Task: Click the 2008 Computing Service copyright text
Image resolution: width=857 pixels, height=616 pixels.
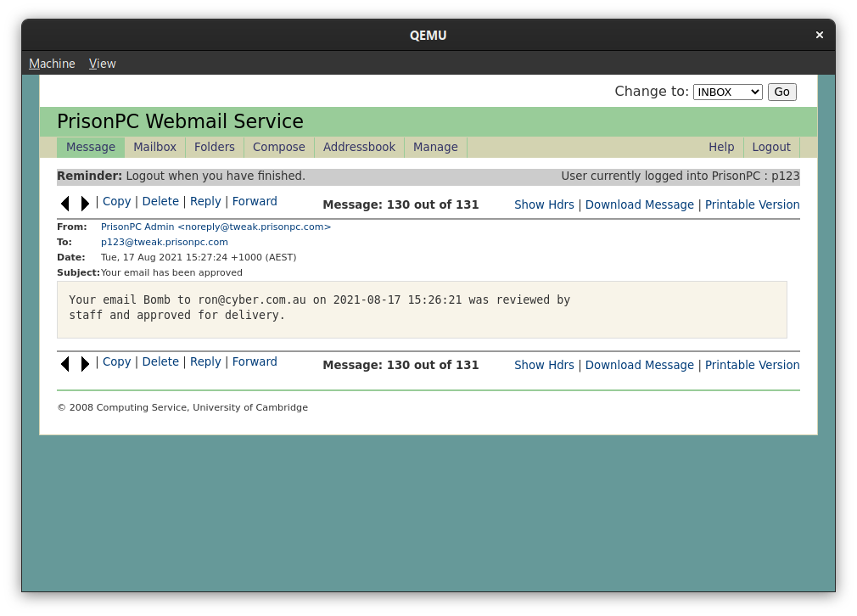Action: tap(182, 408)
